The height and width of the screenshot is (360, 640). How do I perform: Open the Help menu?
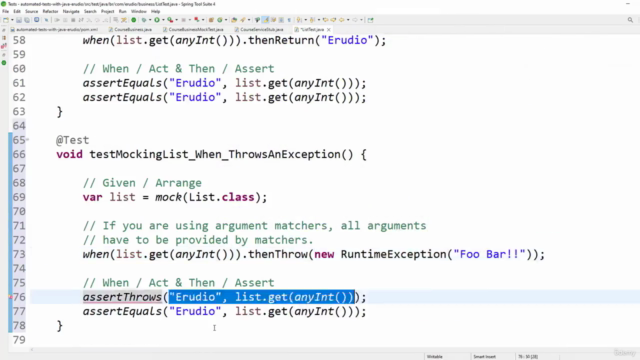[x=156, y=11]
